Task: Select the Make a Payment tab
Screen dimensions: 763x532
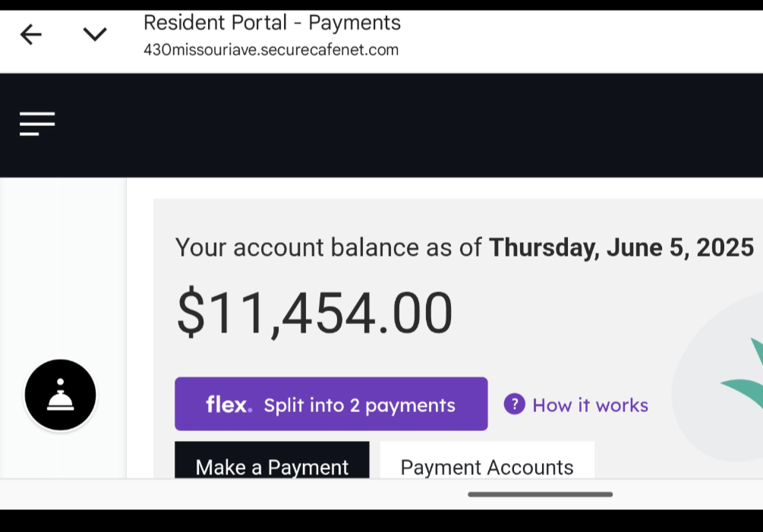Action: (272, 464)
